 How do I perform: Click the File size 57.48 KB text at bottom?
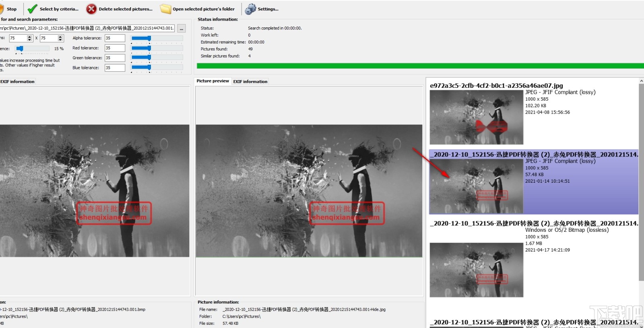(231, 324)
